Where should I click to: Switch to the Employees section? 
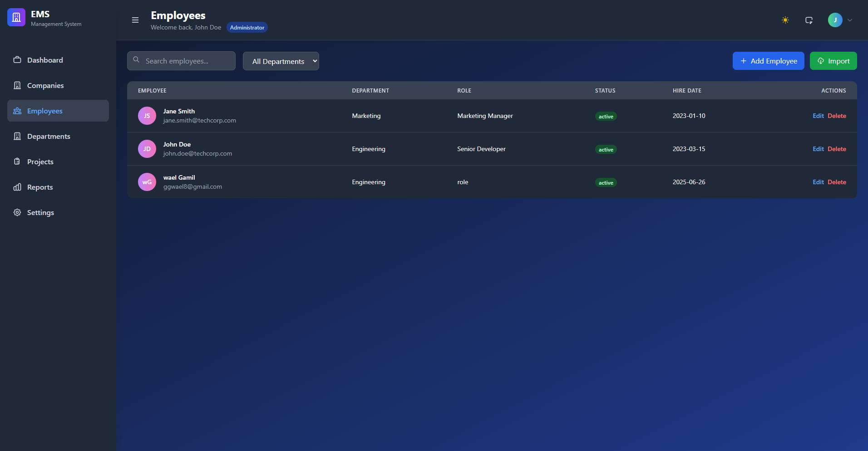[x=44, y=111]
